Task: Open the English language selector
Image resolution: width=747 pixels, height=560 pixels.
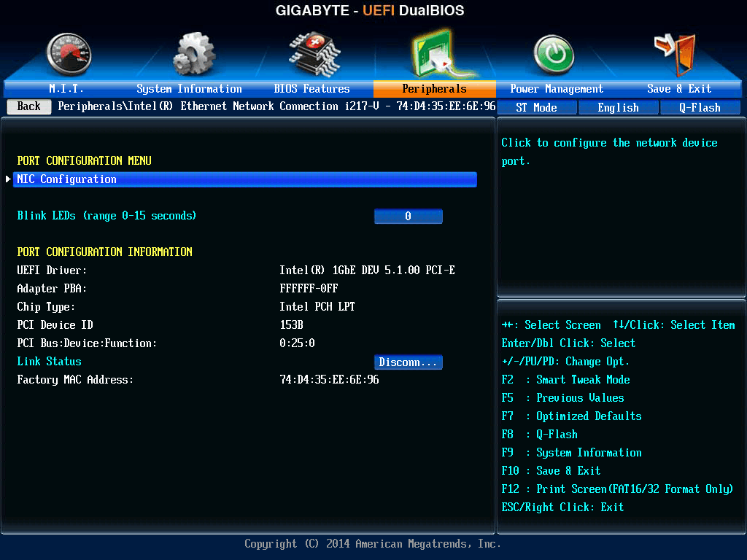Action: [619, 108]
